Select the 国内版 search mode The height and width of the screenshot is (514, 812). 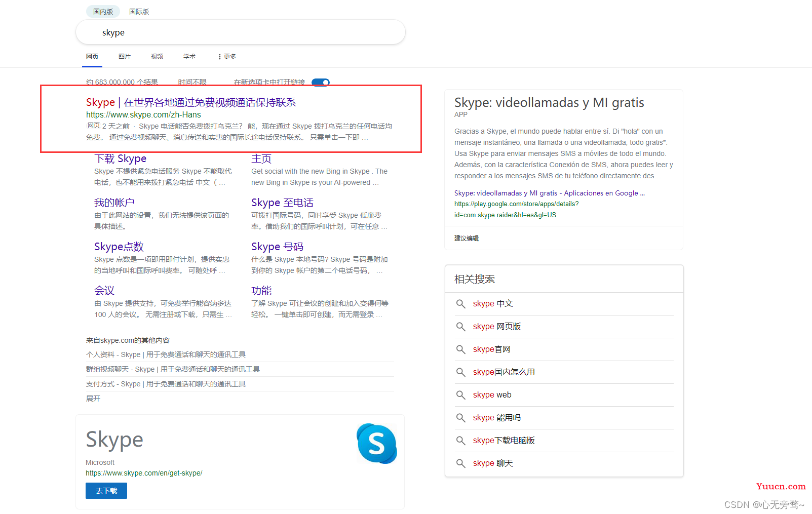point(103,11)
